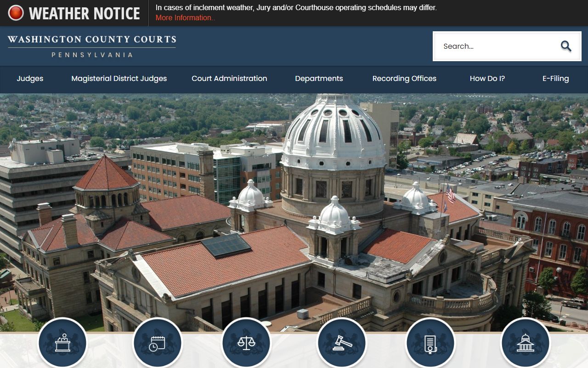Click the judge at podium circular icon
Viewport: 588px width, 368px height.
[62, 343]
